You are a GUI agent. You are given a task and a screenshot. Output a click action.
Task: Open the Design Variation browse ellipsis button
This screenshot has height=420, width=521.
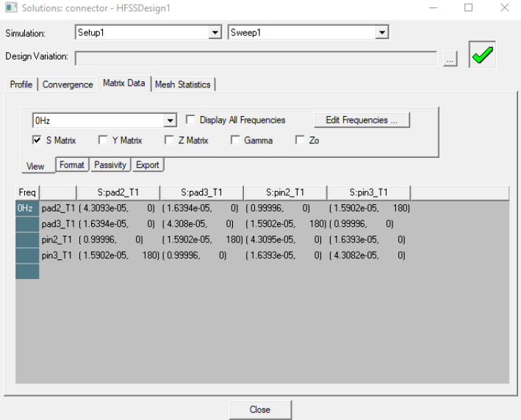point(450,59)
